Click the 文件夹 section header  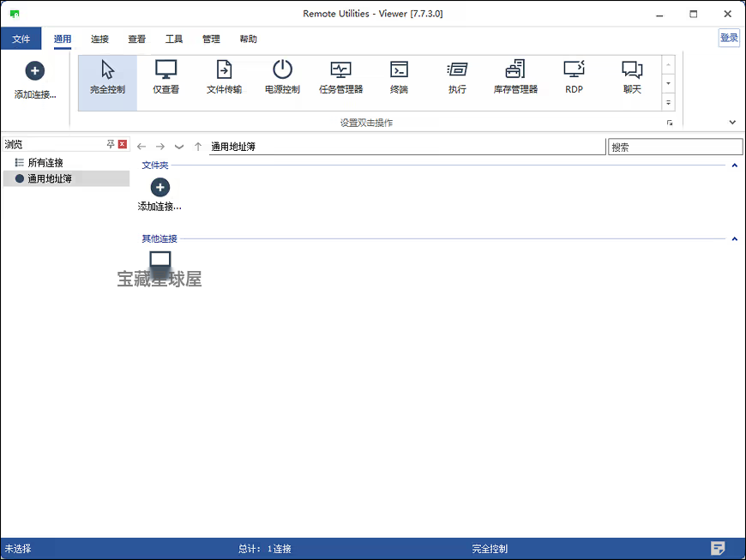[x=155, y=166]
